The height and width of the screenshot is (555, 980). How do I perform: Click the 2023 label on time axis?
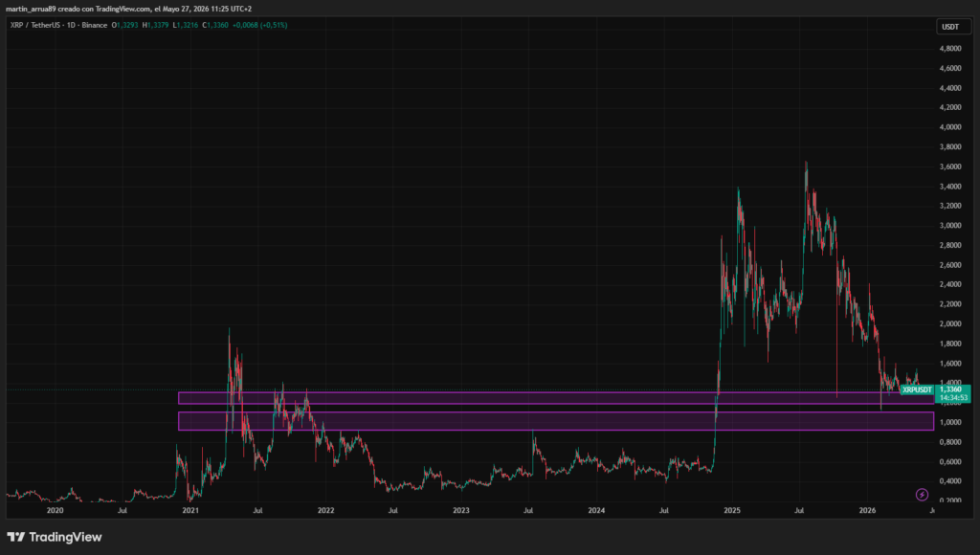460,511
